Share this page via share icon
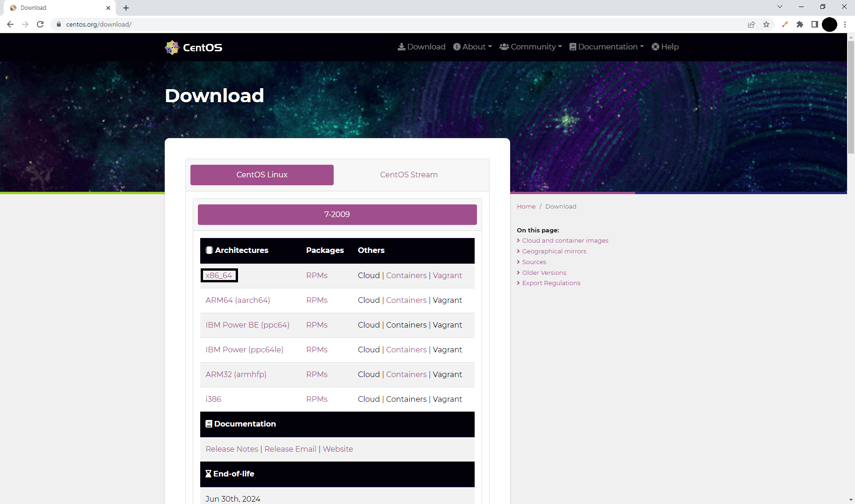 pyautogui.click(x=751, y=24)
